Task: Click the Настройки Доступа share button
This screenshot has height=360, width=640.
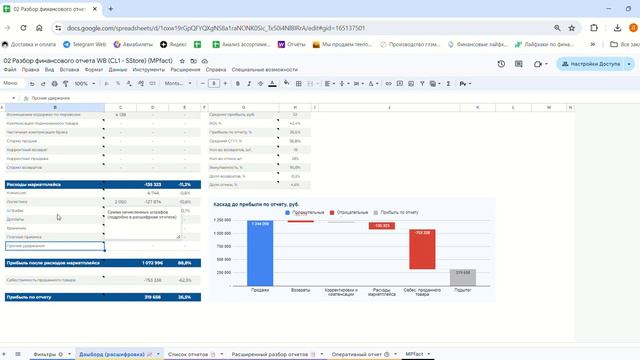Action: 591,64
